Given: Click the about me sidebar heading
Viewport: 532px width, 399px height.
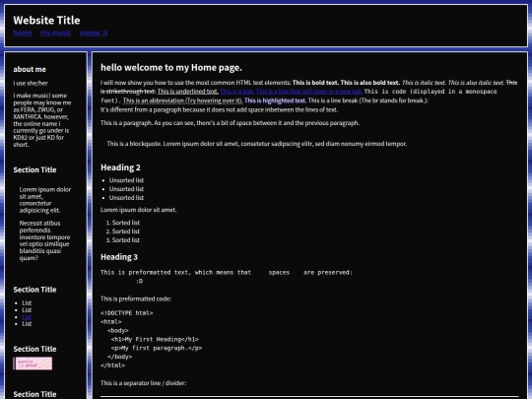Looking at the screenshot, I should pos(30,69).
